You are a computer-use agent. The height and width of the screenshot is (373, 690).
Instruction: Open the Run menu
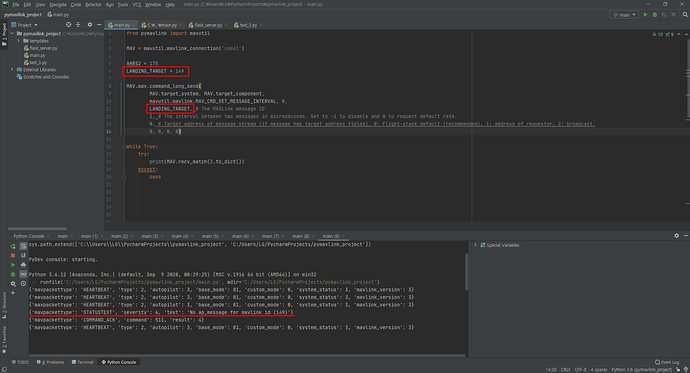click(110, 4)
